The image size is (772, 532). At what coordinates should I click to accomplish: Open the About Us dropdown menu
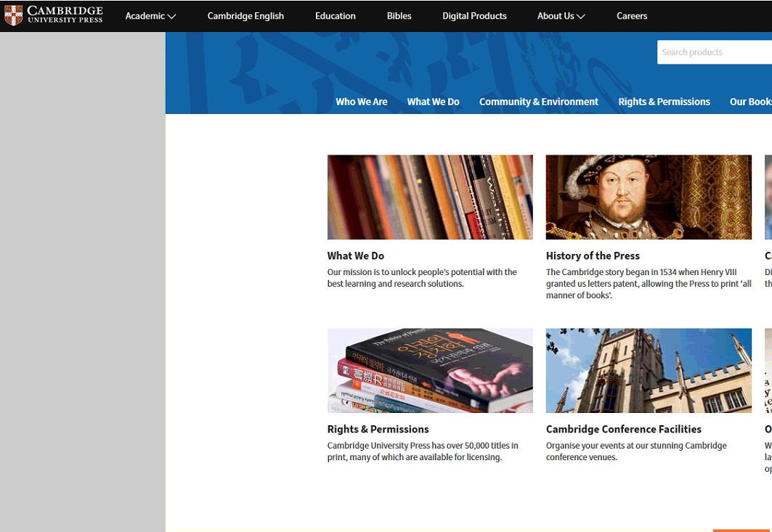pyautogui.click(x=561, y=16)
